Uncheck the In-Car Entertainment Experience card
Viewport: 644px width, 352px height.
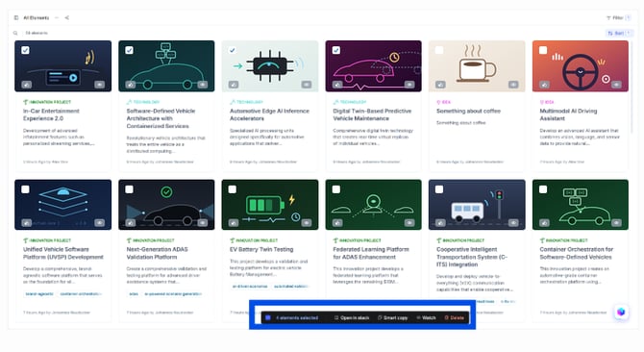click(25, 50)
